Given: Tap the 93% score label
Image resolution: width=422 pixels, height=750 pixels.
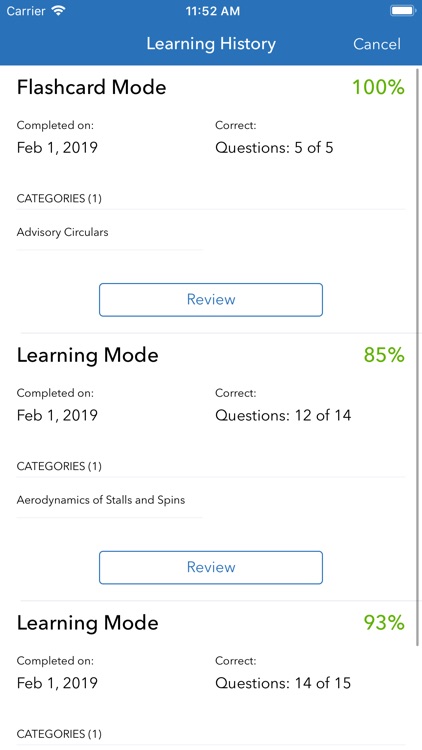Looking at the screenshot, I should 384,623.
